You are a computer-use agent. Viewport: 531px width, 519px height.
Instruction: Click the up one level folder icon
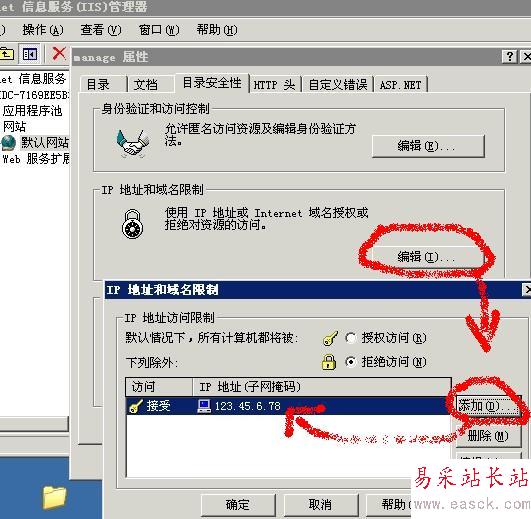(x=6, y=54)
